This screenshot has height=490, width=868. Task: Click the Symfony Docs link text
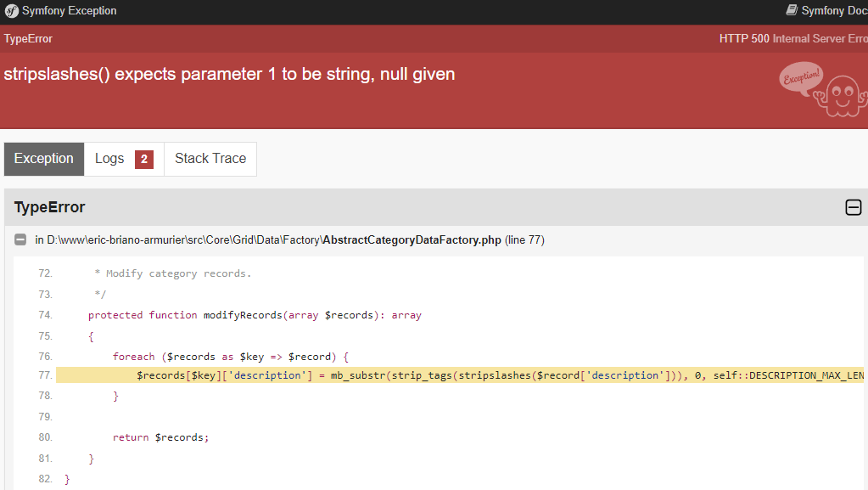click(x=836, y=10)
